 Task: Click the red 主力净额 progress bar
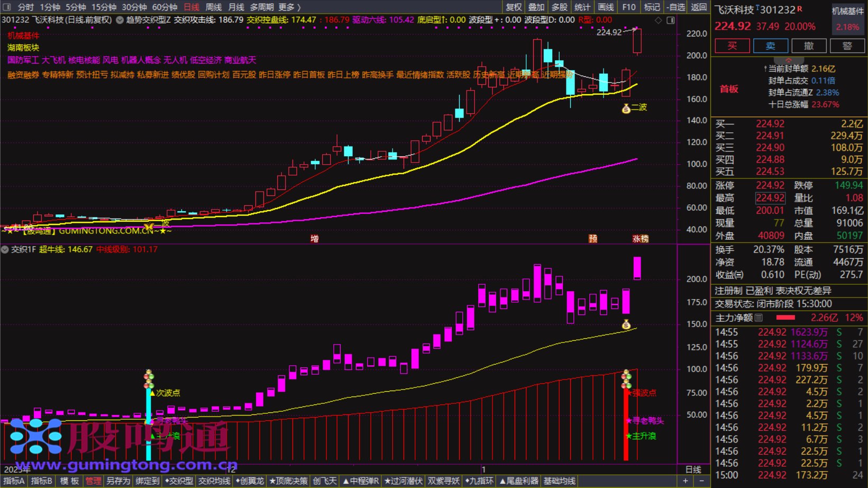[x=785, y=318]
